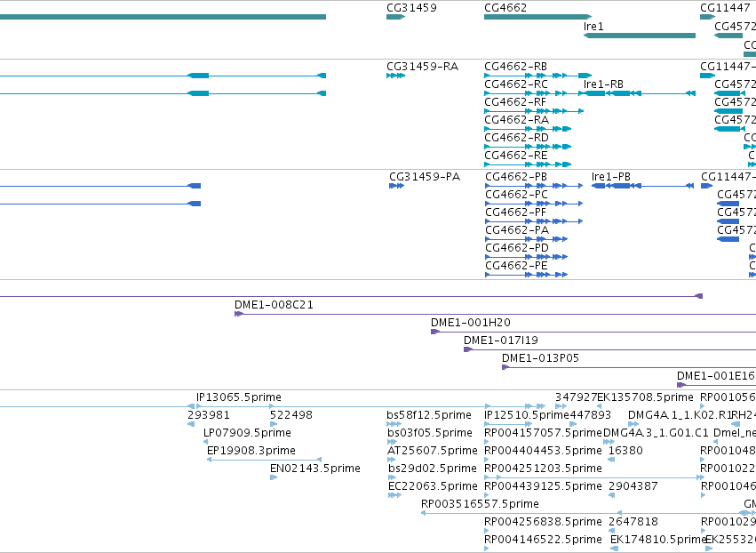Click the 16380 feature label

click(625, 451)
